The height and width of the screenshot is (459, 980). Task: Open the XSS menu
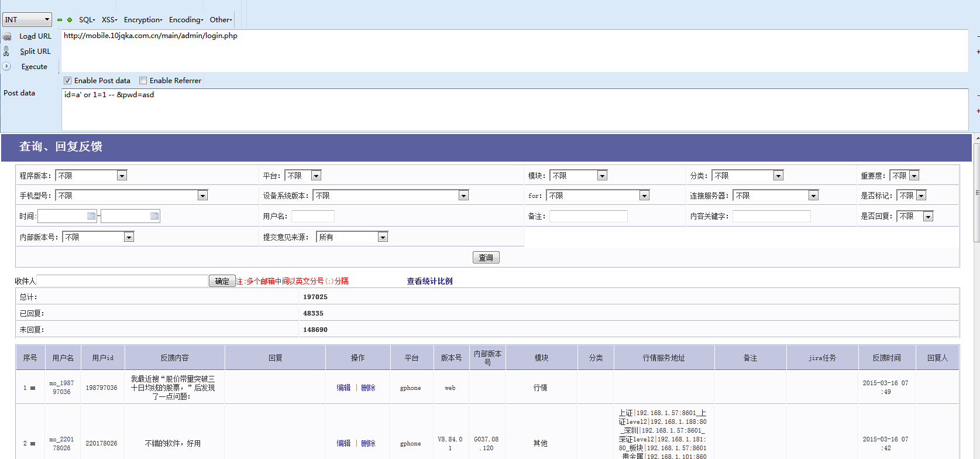point(109,20)
